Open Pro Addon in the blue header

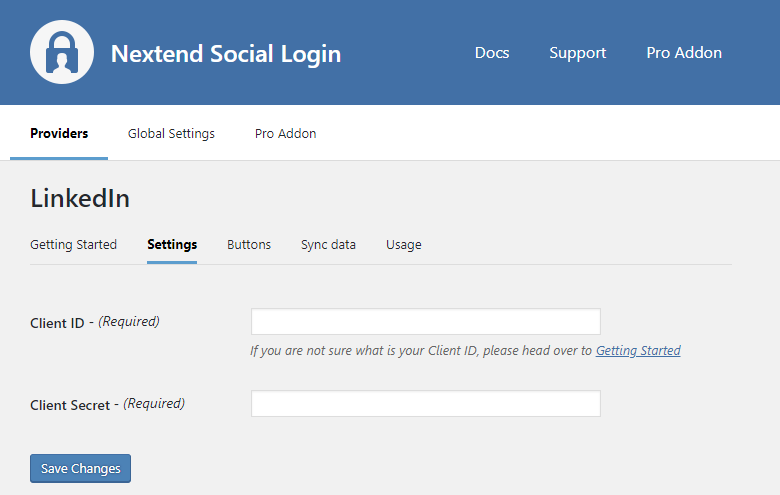tap(684, 53)
